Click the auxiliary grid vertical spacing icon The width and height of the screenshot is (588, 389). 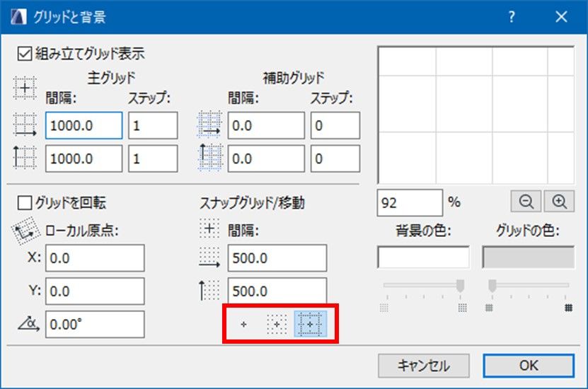pyautogui.click(x=209, y=158)
